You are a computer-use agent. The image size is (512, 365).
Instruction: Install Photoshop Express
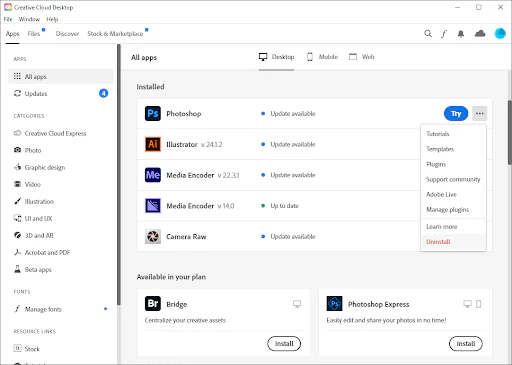(466, 343)
